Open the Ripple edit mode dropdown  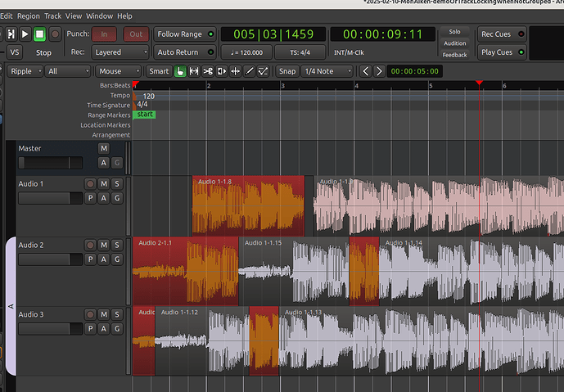click(25, 71)
